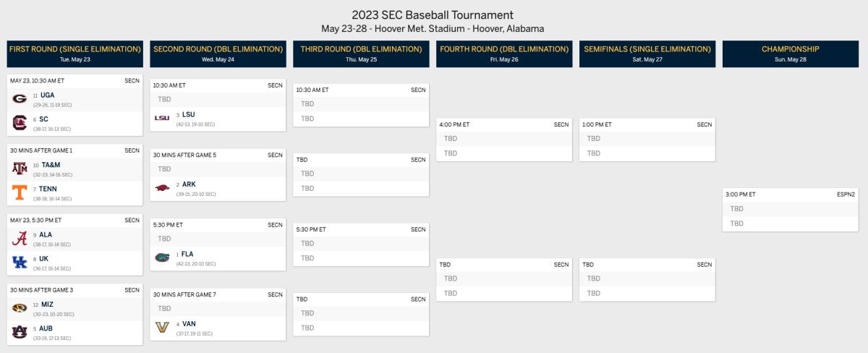Screen dimensions: 868x353
Task: Click the LSU team logo
Action: (162, 118)
